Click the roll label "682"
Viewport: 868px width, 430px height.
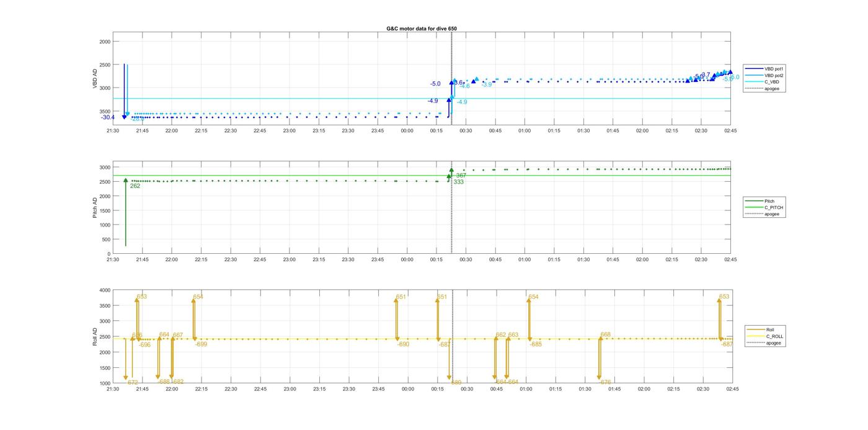[x=179, y=382]
